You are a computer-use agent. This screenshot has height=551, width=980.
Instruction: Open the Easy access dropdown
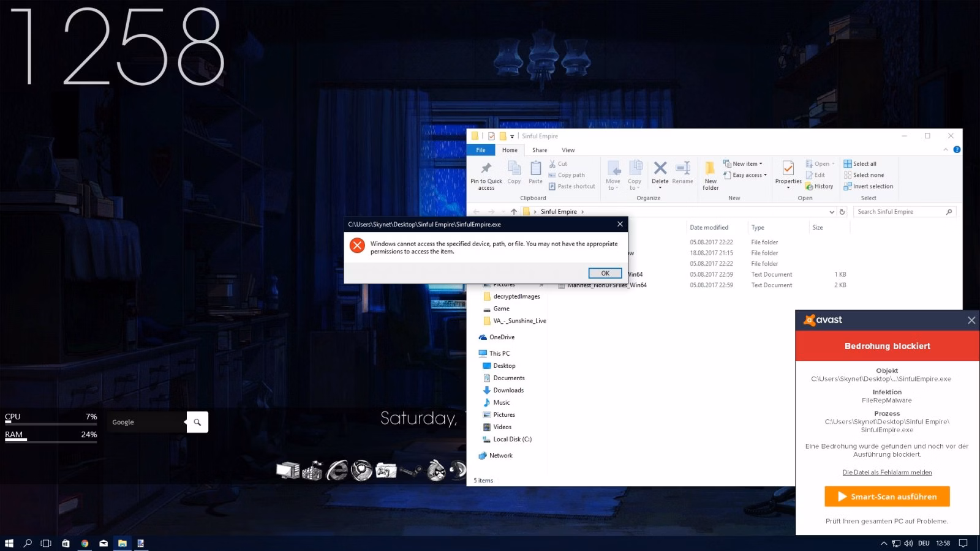[745, 175]
